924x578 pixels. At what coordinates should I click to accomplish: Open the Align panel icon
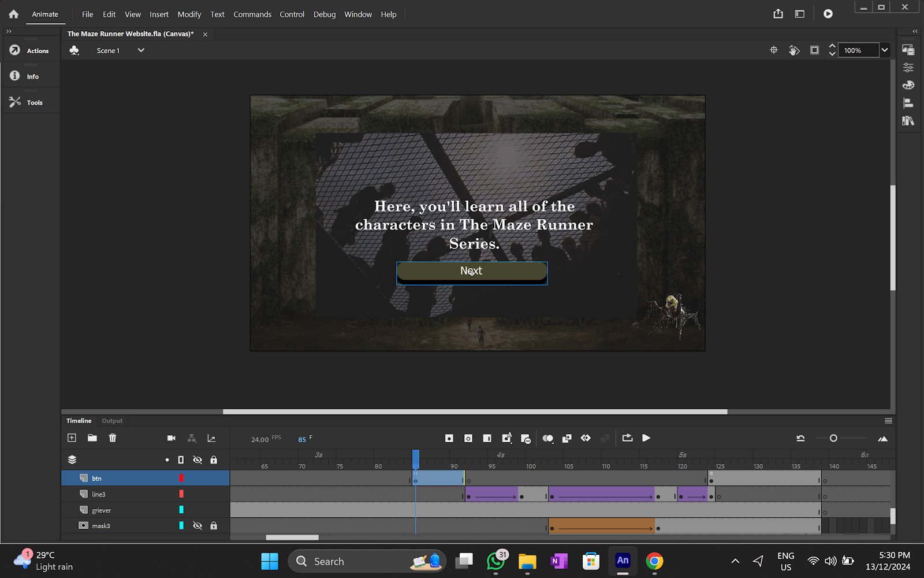[908, 103]
